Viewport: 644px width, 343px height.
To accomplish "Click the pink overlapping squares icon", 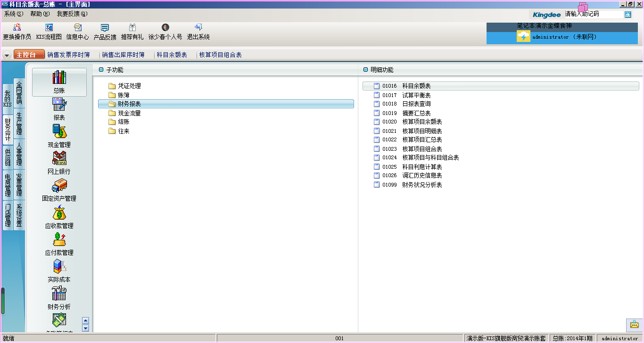I will (x=583, y=7).
